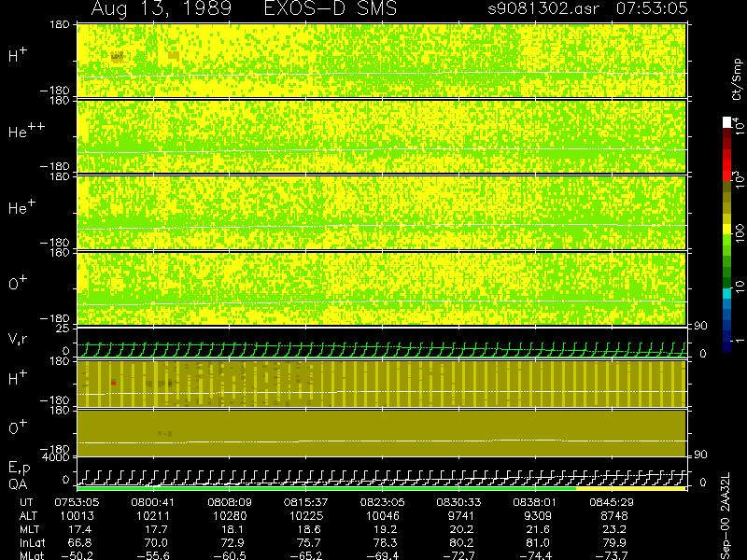The image size is (747, 560).
Task: Click the 'UT' row header
Action: pos(26,502)
